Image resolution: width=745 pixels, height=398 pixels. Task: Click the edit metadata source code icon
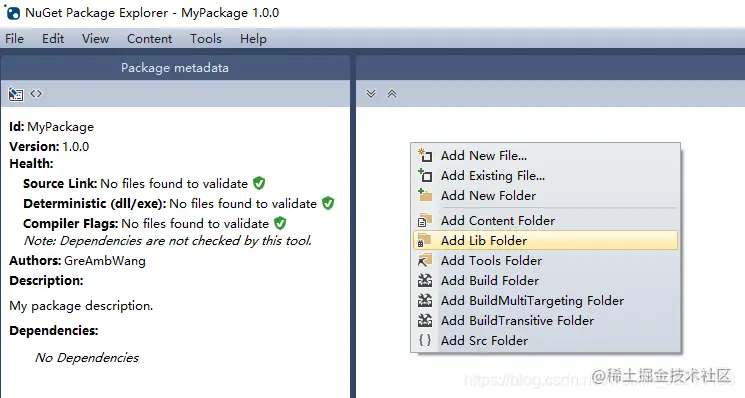tap(36, 94)
